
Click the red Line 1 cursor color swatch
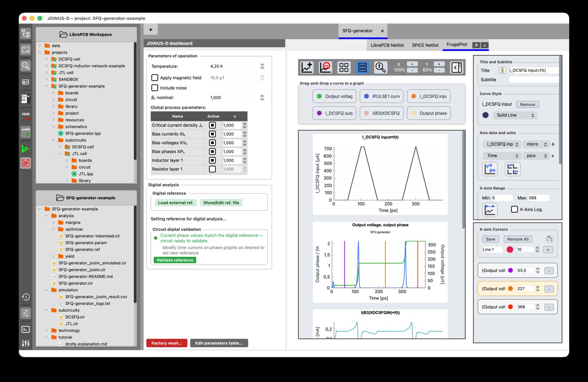(x=510, y=250)
